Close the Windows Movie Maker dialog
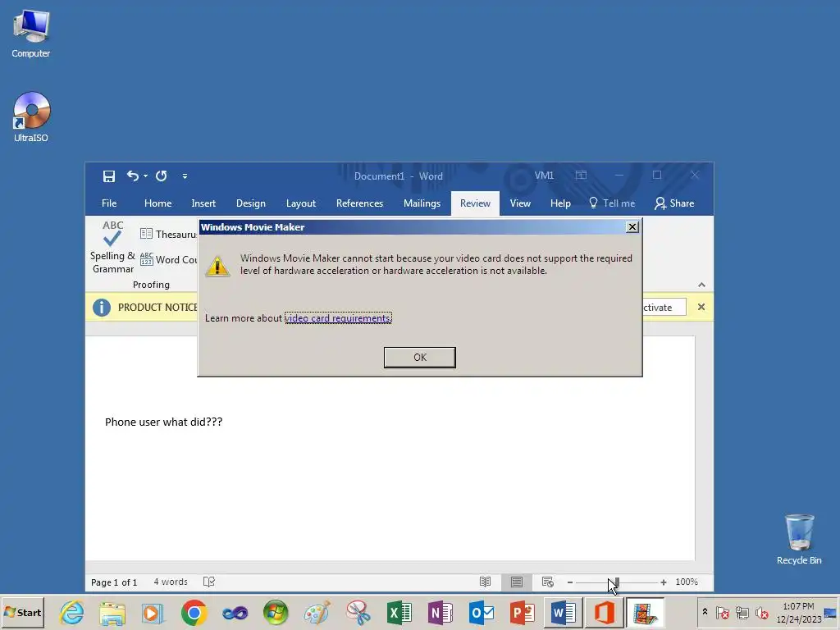This screenshot has width=840, height=630. (x=632, y=226)
